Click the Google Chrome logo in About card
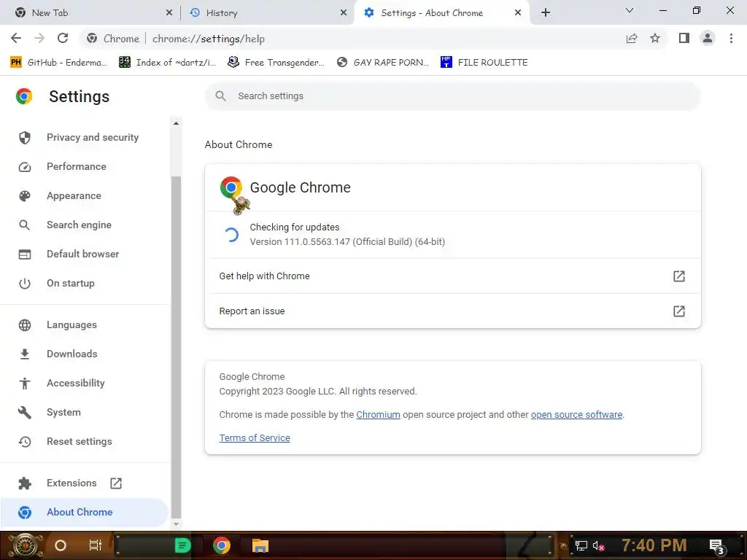 click(x=231, y=187)
